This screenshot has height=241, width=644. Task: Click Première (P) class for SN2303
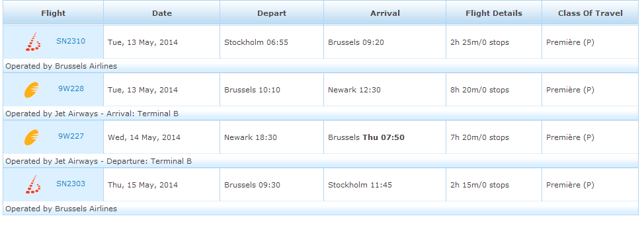pos(570,185)
